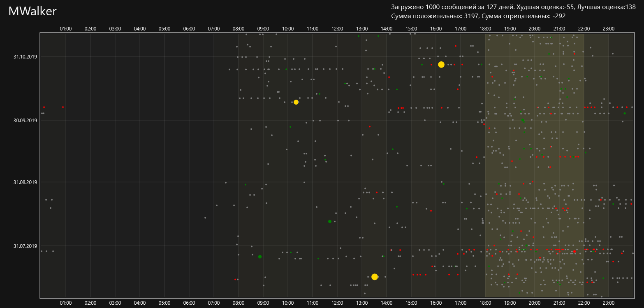Click the 04:00 label on the bottom axis
This screenshot has height=308, width=644.
click(x=140, y=303)
